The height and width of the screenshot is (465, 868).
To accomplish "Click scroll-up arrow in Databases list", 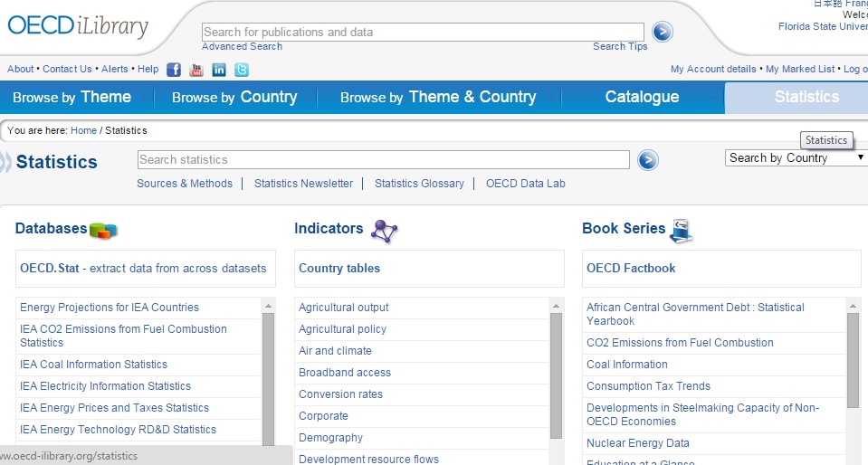I will (268, 306).
